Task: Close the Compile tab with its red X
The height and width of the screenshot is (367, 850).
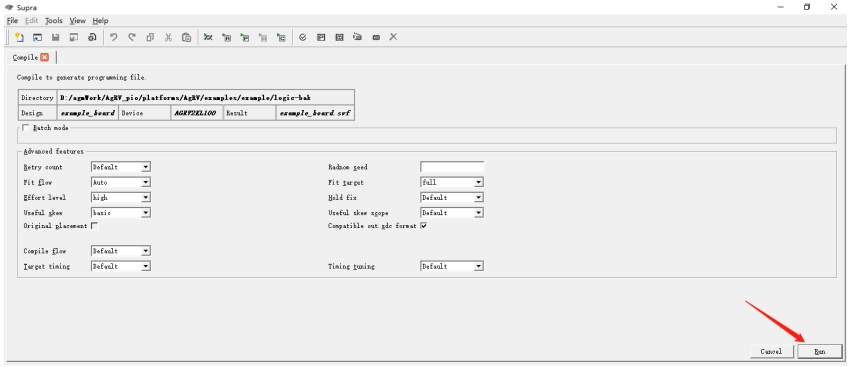Action: [44, 57]
